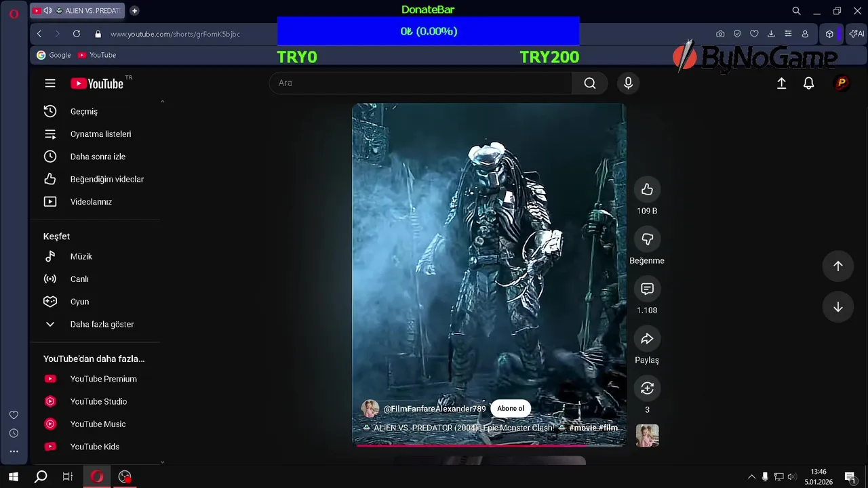The image size is (868, 488).
Task: Open Opera sidebar three-dots settings
Action: (14, 451)
